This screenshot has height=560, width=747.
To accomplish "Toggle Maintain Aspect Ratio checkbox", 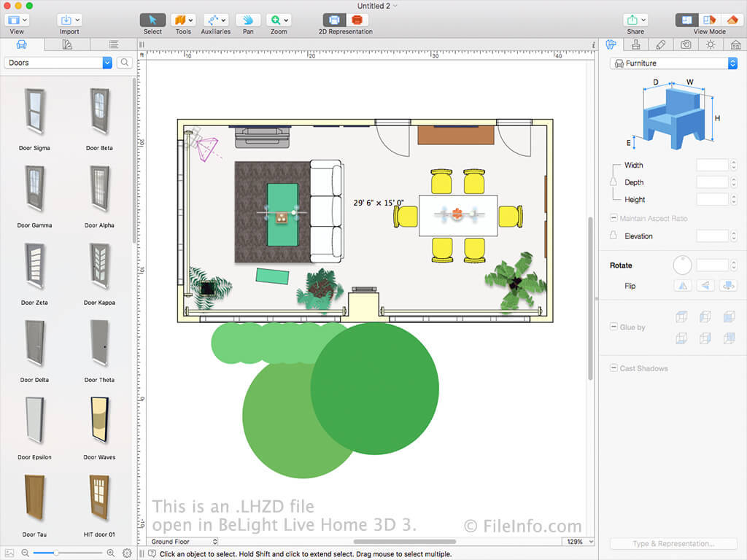I will [614, 218].
